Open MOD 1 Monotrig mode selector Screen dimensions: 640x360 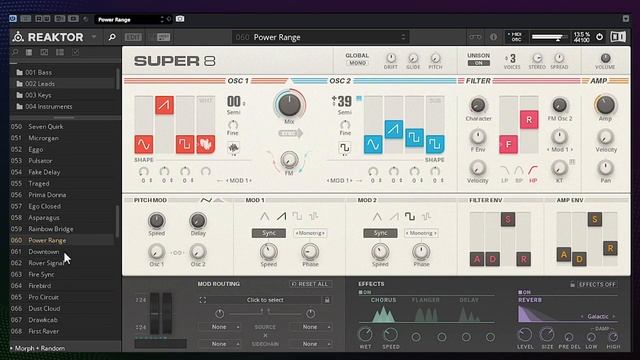click(310, 233)
